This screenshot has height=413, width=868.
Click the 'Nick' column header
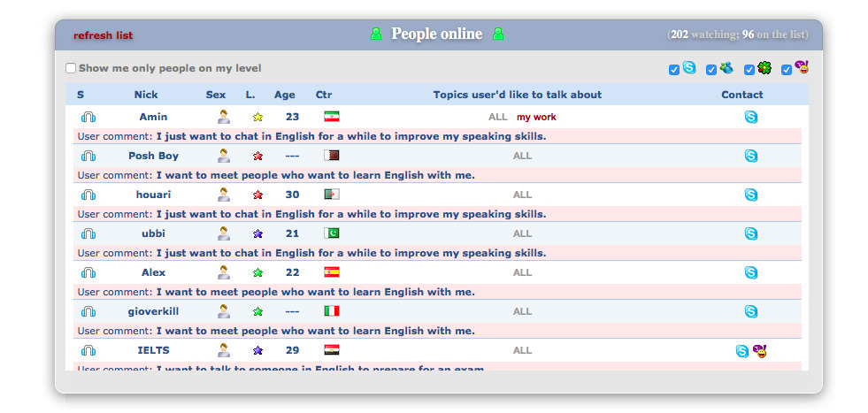146,95
